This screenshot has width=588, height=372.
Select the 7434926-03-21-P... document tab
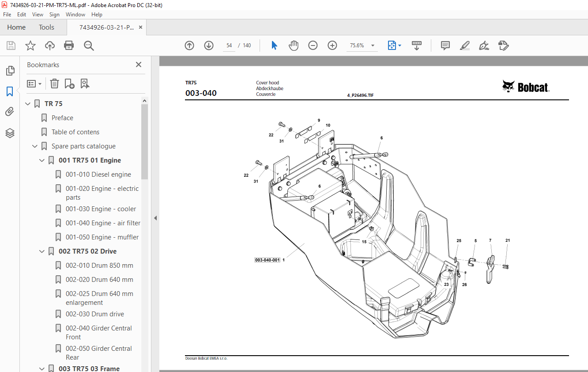106,27
